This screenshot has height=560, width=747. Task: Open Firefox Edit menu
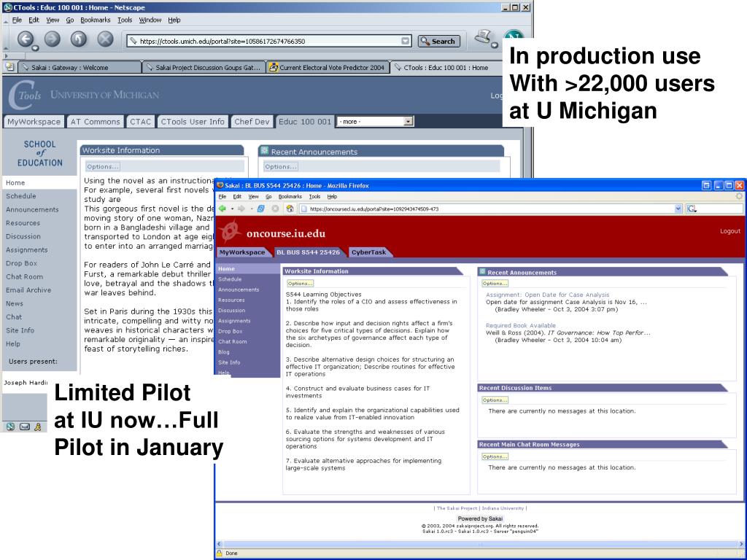point(237,196)
